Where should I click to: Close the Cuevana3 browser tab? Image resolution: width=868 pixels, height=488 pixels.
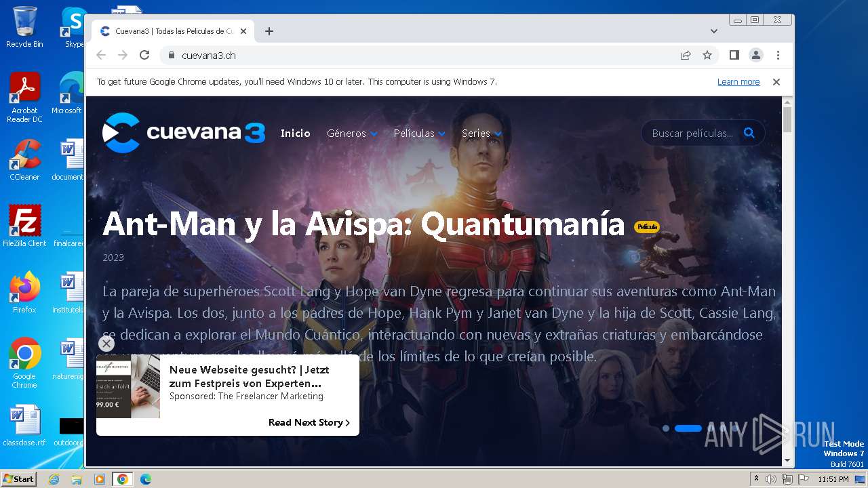tap(243, 31)
